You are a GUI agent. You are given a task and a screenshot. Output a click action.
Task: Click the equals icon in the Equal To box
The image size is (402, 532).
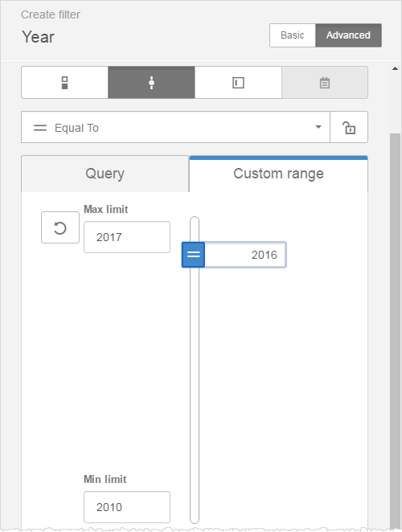click(40, 128)
